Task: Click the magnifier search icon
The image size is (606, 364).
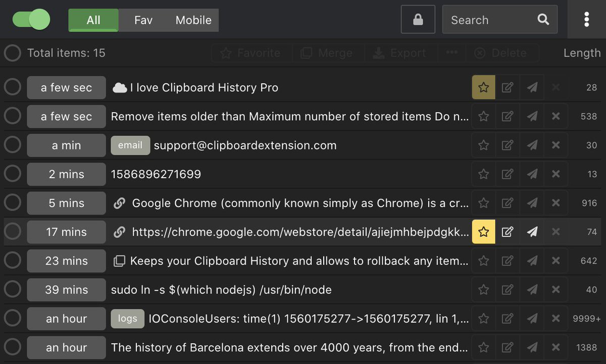Action: [x=543, y=20]
